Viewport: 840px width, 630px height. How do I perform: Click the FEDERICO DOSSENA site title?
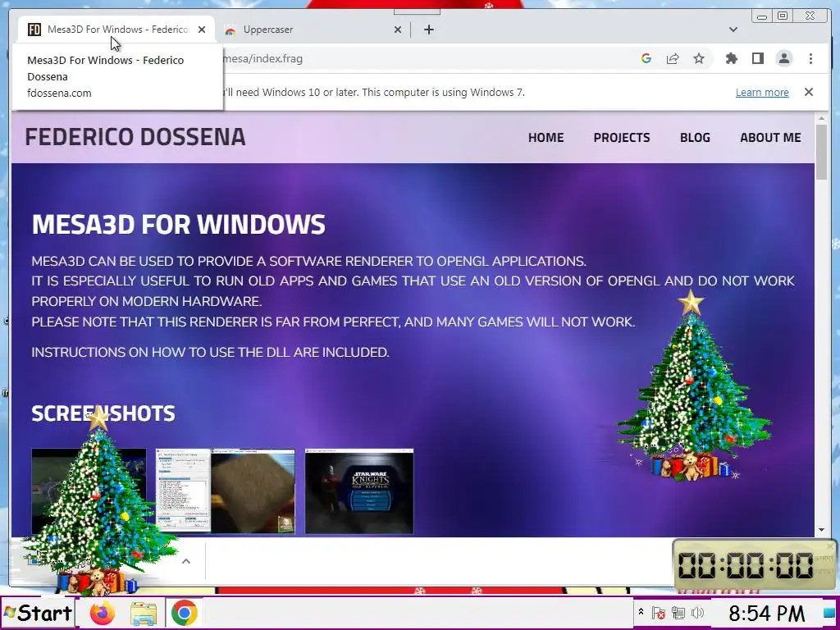pos(135,137)
